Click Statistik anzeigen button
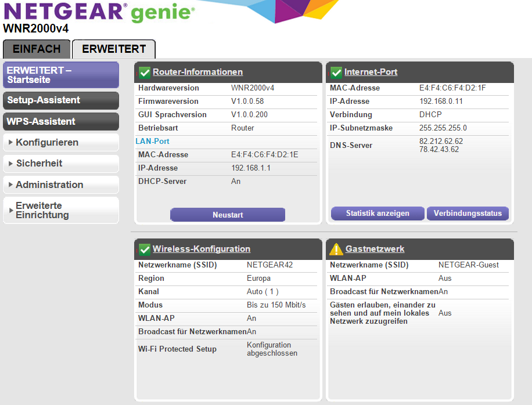The image size is (532, 405). (378, 214)
